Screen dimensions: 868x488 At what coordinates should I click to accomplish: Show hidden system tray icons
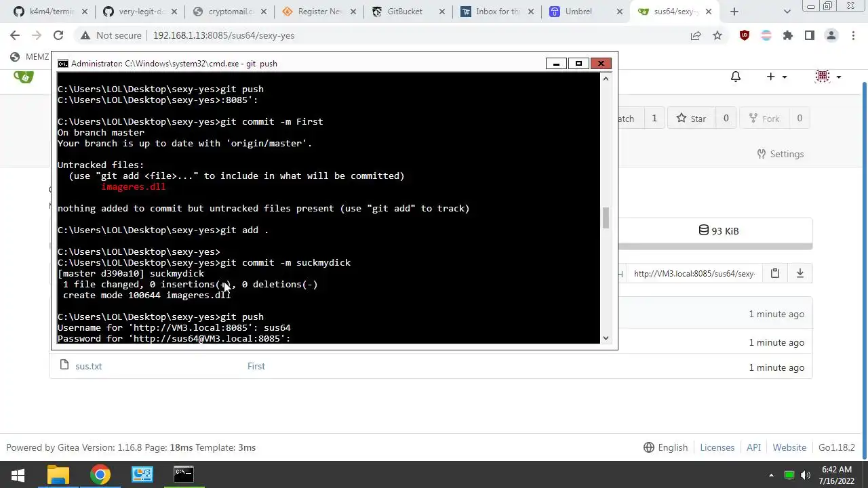pos(771,474)
